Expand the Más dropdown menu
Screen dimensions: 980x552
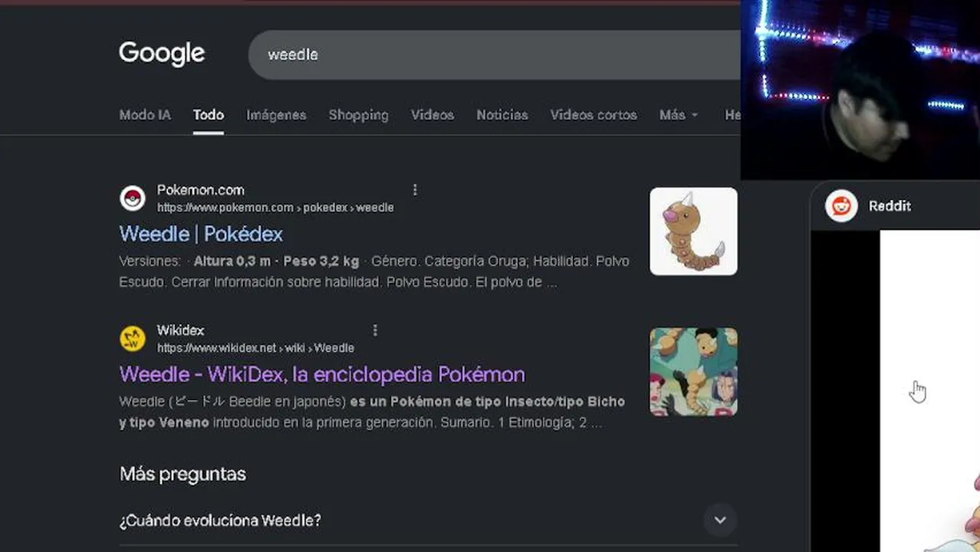(679, 115)
